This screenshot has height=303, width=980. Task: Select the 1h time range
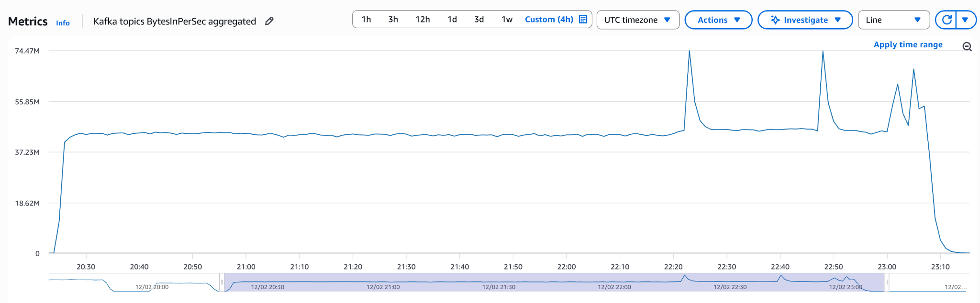tap(366, 20)
